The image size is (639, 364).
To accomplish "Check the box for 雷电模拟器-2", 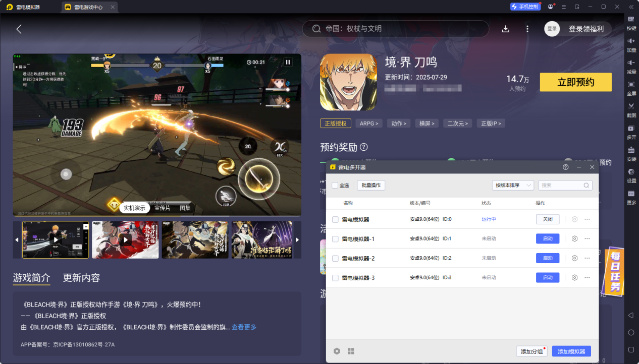I will [x=335, y=258].
